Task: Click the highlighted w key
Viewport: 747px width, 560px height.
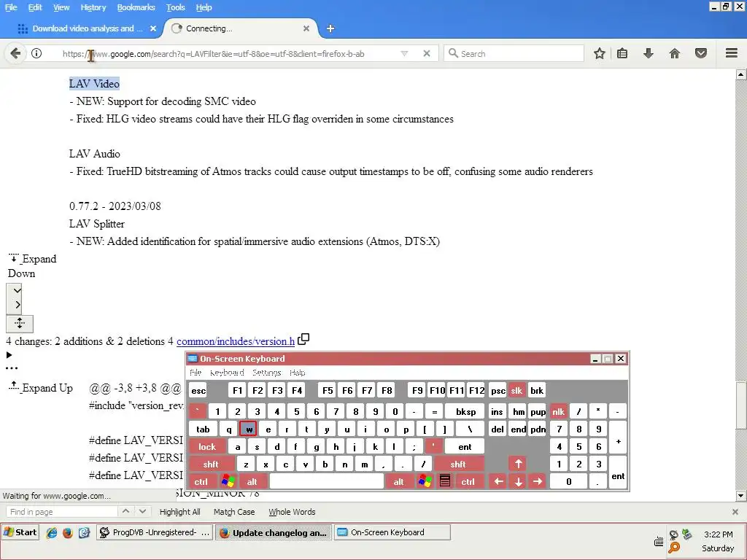Action: [248, 429]
